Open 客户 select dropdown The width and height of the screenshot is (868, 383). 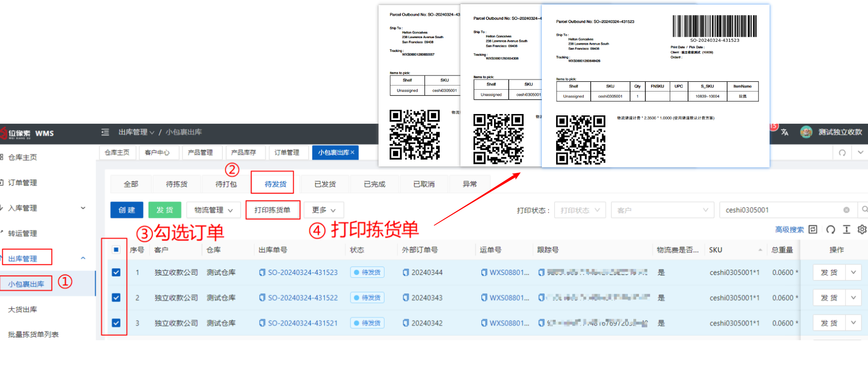(662, 210)
